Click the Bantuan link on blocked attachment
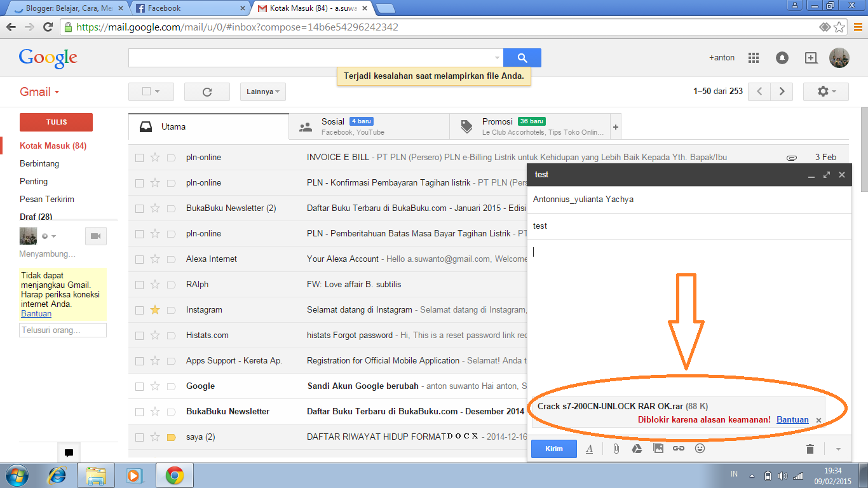Image resolution: width=868 pixels, height=488 pixels. [792, 419]
